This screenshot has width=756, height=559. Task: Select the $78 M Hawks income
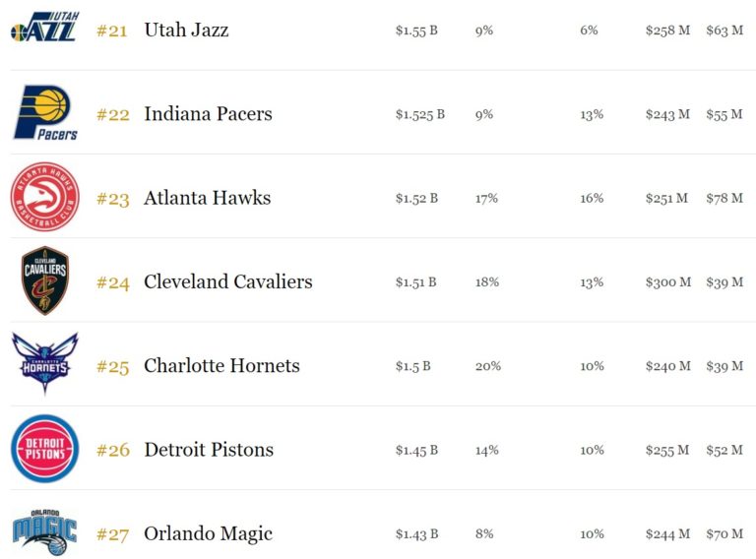pos(724,199)
